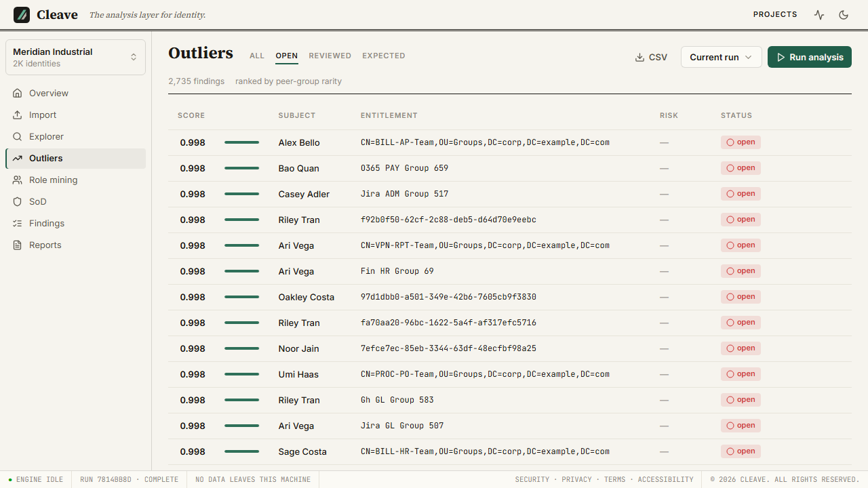Screen dimensions: 868x488
Task: Click the Cleave brand name
Action: 57,14
